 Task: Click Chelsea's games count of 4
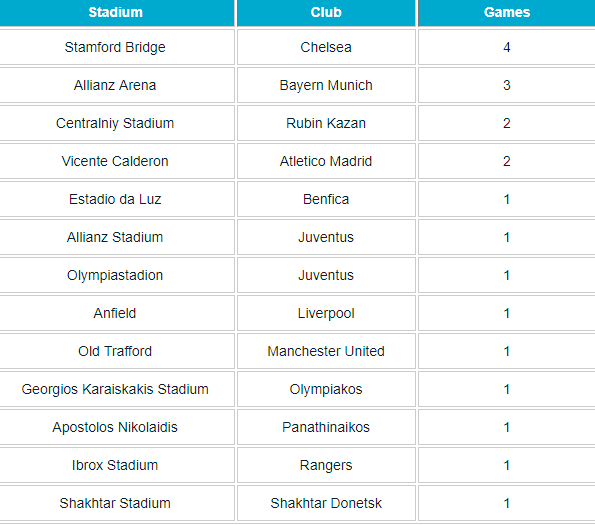point(507,47)
